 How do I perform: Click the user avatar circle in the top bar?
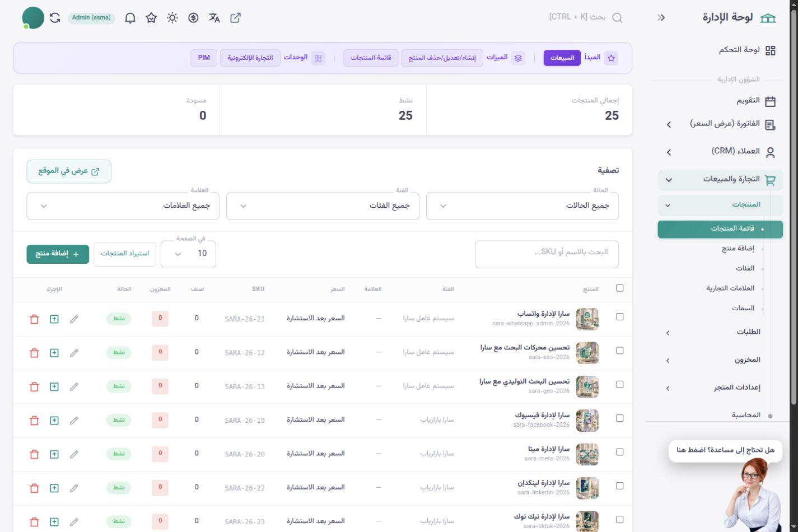(33, 18)
